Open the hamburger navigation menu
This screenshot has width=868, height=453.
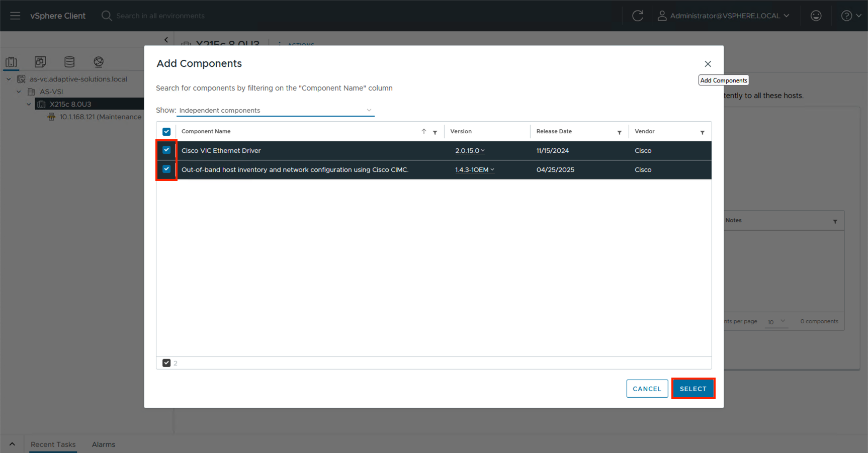coord(15,16)
